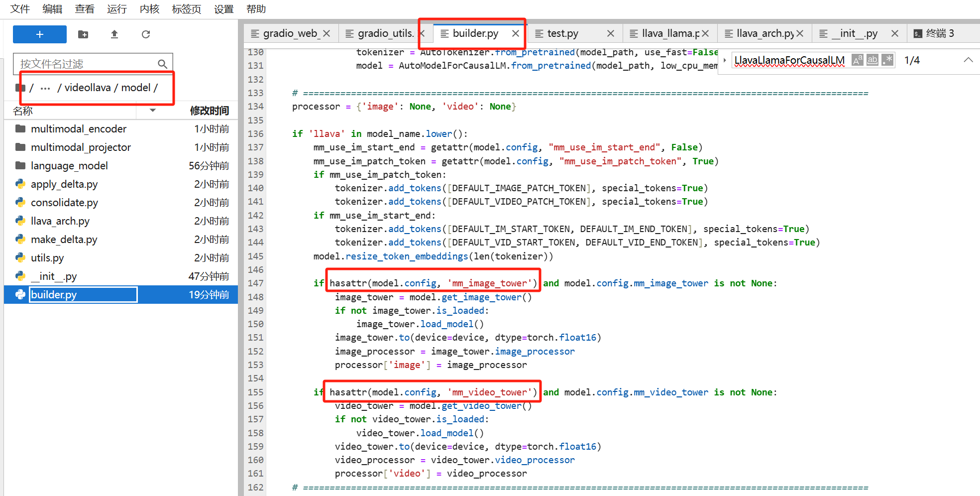Screen dimensions: 980x496
Task: Create a new folder with the folder icon
Action: pyautogui.click(x=83, y=34)
